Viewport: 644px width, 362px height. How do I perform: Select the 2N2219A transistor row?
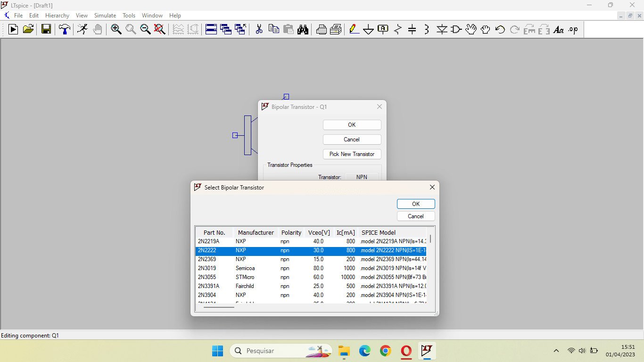311,241
